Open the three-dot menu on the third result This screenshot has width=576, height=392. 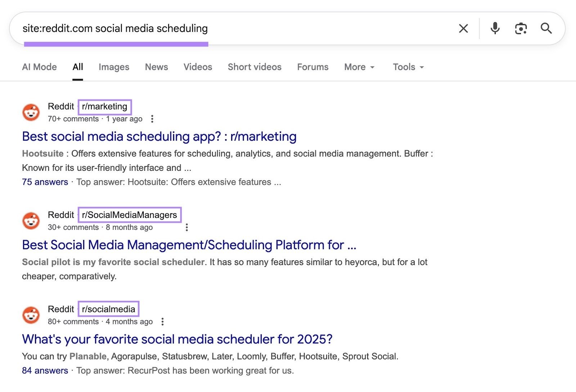coord(162,322)
